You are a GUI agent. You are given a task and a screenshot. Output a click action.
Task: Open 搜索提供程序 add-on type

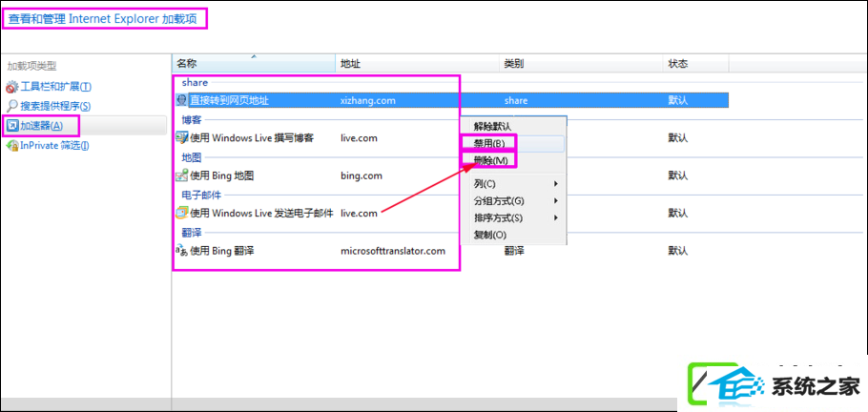point(55,106)
